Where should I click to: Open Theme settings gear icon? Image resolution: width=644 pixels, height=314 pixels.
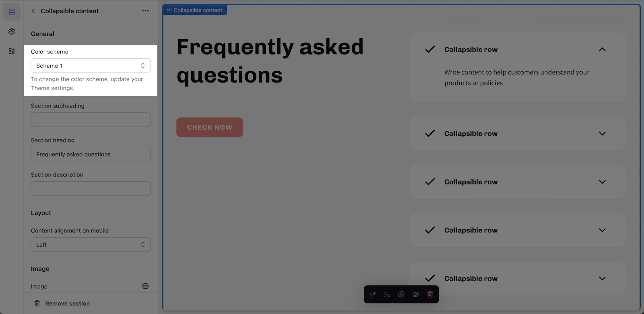[12, 31]
